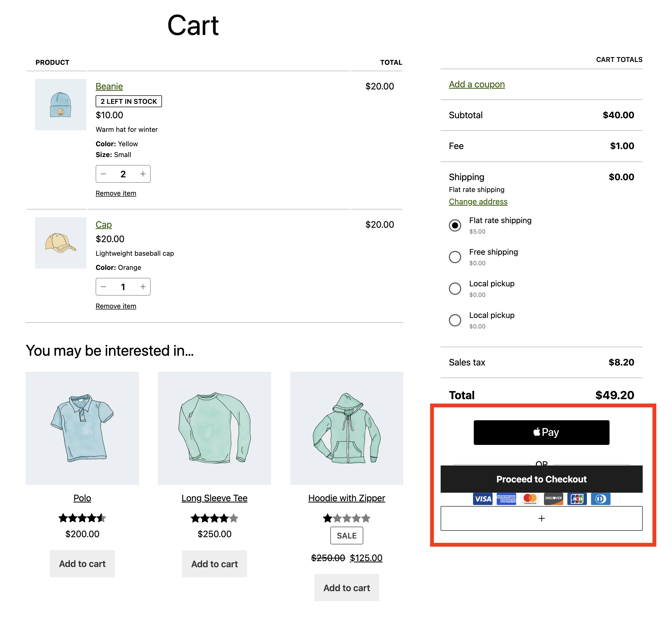The width and height of the screenshot is (672, 622).
Task: Open the Polo product image
Action: 82,428
